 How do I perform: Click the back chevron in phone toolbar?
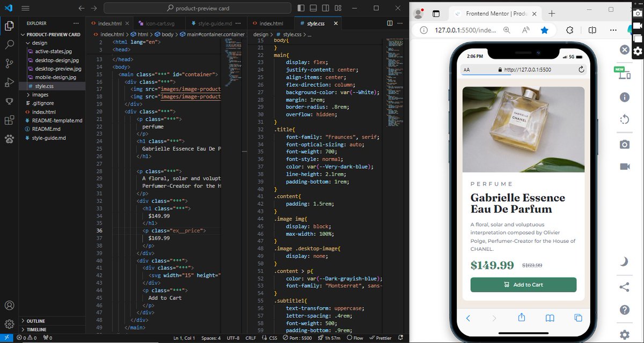coord(468,318)
